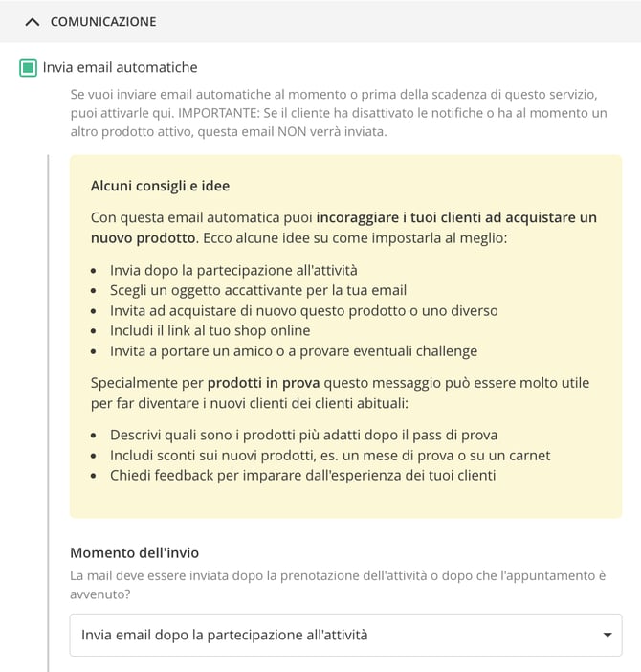This screenshot has width=641, height=672.
Task: Click bullet "Scegli un oggetto accattivante"
Action: coord(258,290)
